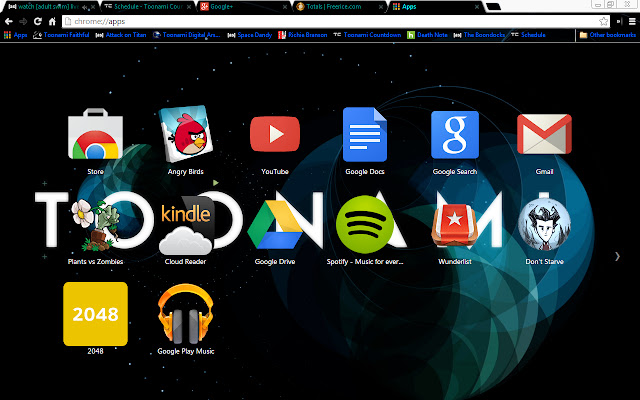This screenshot has width=640, height=400.
Task: Open the Google Docs app
Action: point(365,134)
